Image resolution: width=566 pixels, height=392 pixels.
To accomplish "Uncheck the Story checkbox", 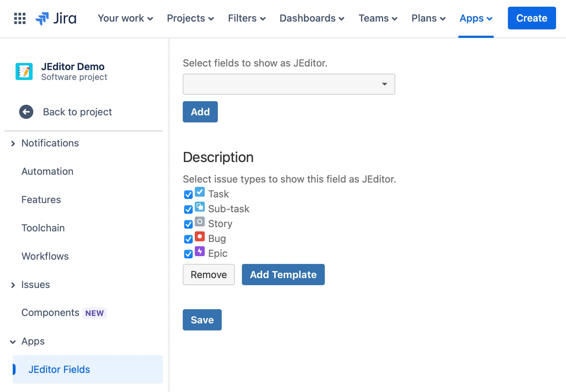I will [x=188, y=224].
